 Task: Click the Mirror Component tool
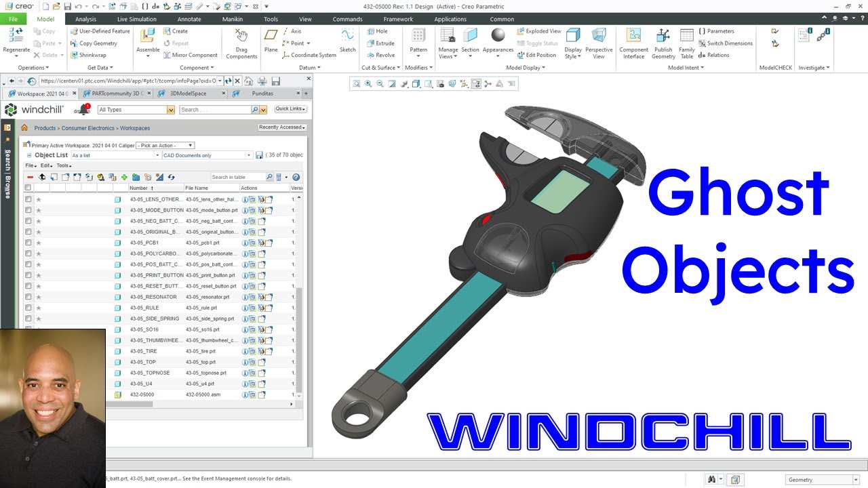point(191,56)
